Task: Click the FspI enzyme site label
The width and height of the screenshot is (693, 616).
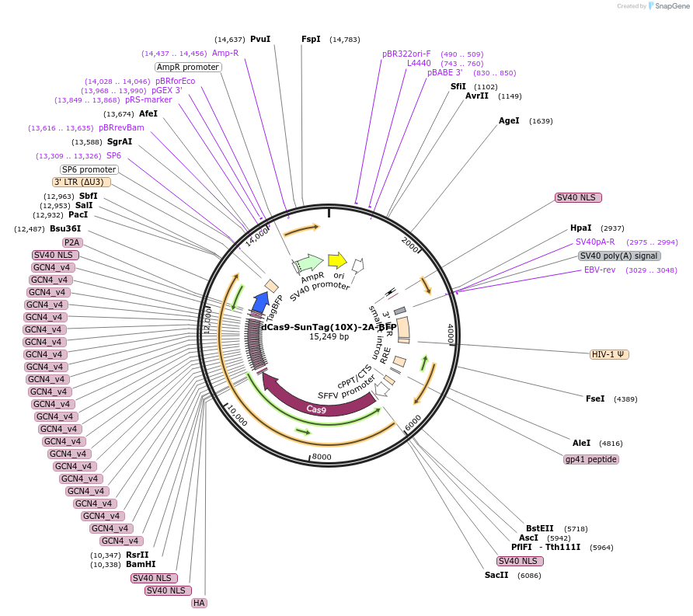Action: pos(311,39)
